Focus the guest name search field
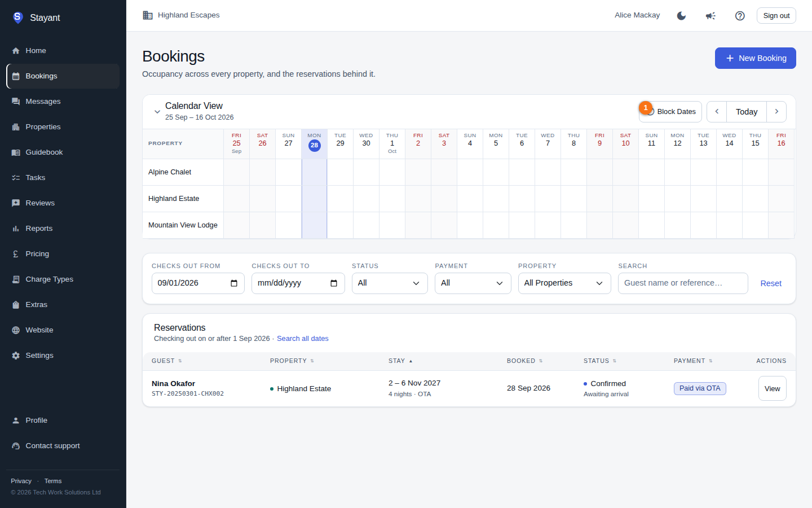 pos(683,283)
